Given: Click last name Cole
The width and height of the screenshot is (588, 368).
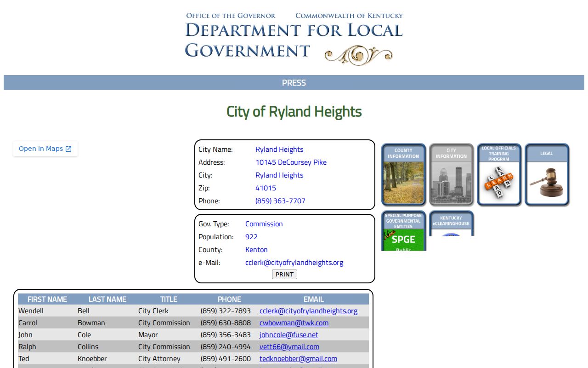Looking at the screenshot, I should [x=85, y=335].
